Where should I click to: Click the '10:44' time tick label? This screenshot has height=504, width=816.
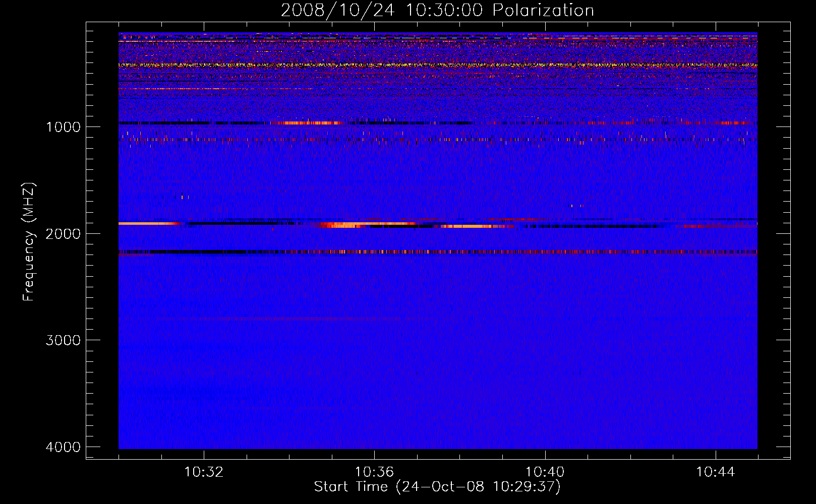coord(716,472)
